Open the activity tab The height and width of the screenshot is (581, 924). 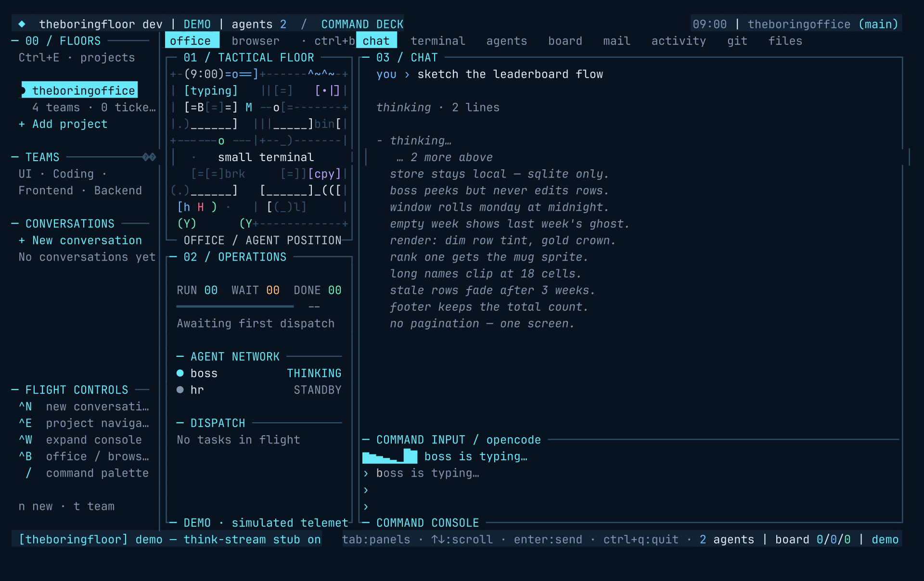[x=679, y=41]
